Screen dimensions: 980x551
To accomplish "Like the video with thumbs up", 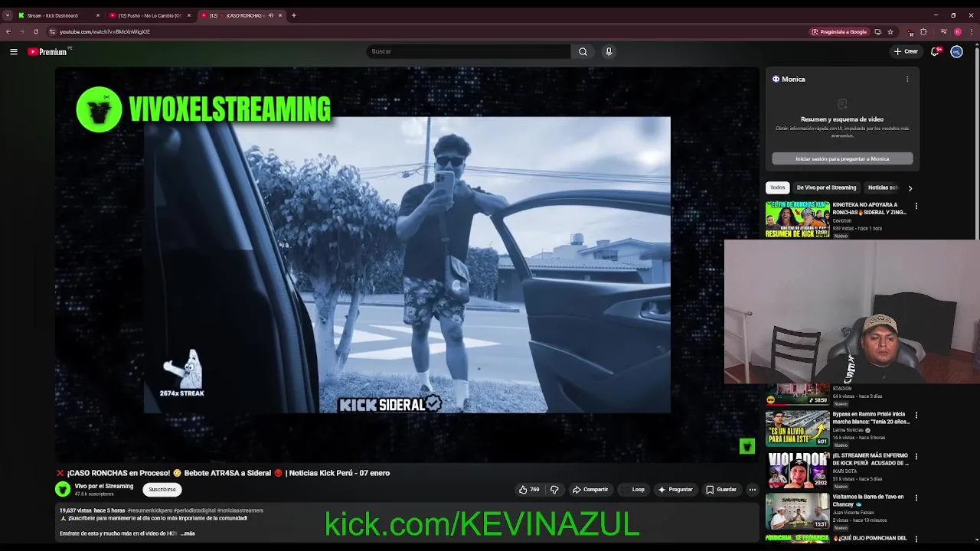I will click(529, 490).
